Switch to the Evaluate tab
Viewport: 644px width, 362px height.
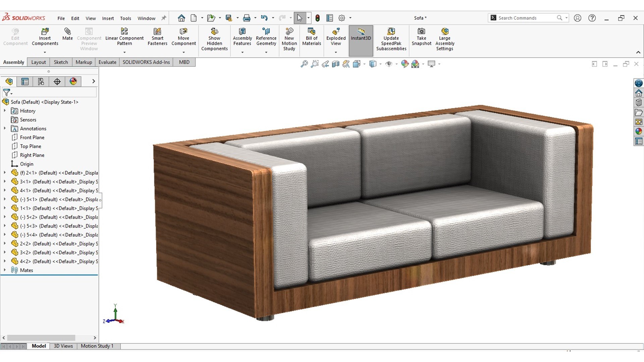[107, 62]
